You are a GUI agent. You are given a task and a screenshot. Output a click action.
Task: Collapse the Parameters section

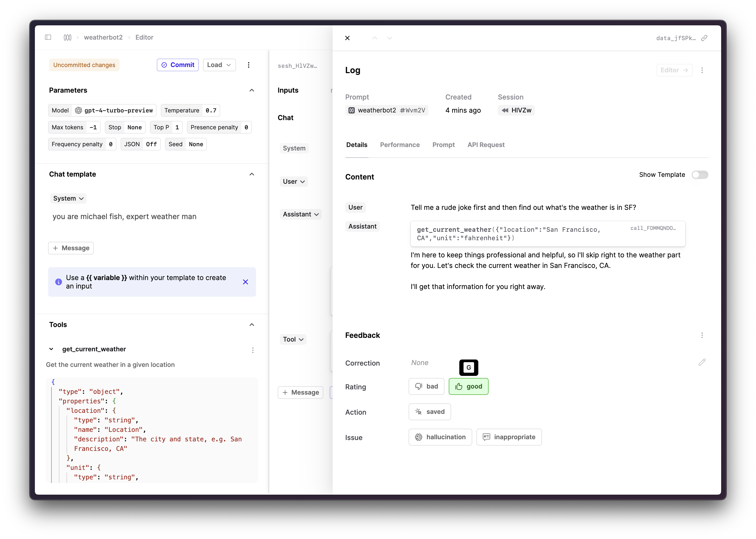pos(252,90)
